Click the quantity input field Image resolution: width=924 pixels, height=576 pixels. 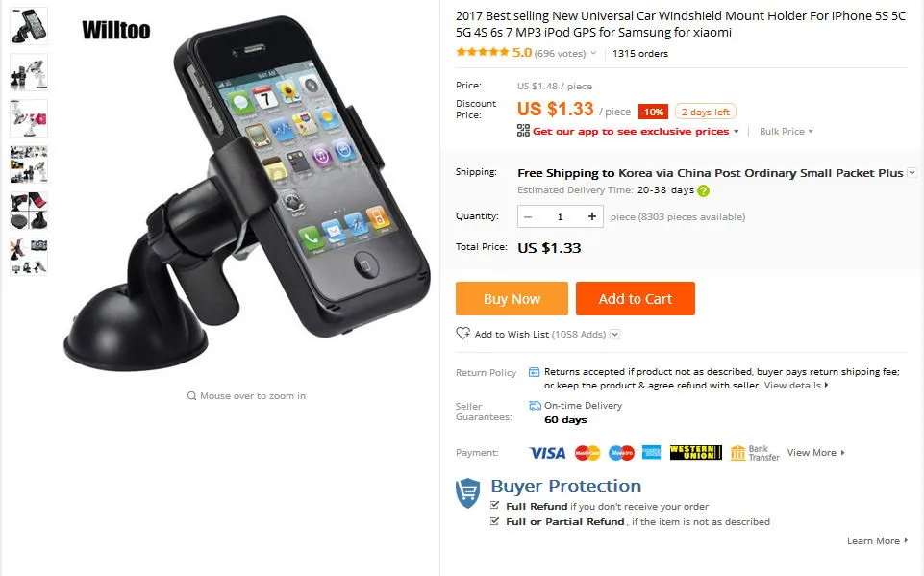coord(560,217)
